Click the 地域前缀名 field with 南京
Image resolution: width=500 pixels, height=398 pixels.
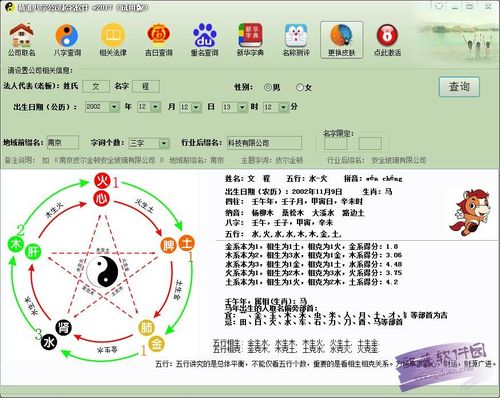(63, 143)
